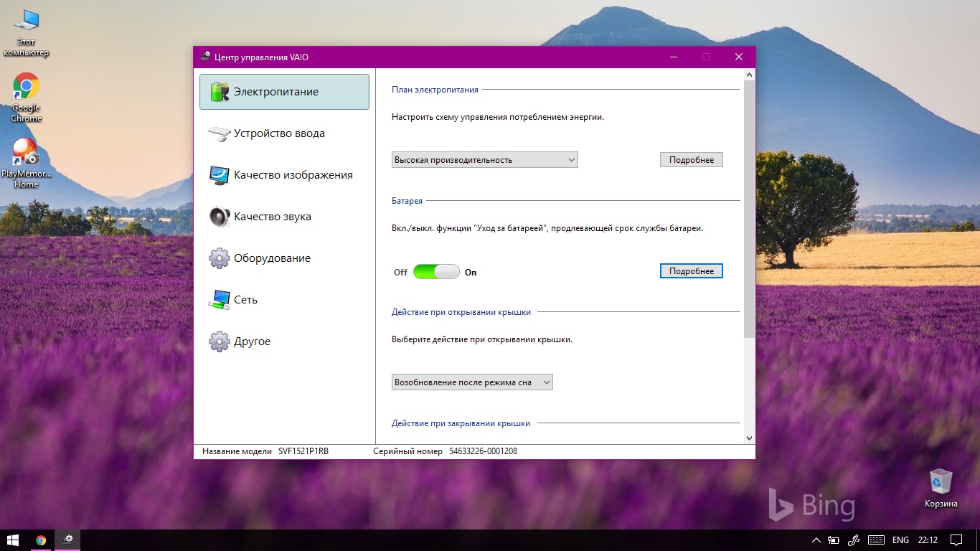Click Подробнее button in battery section
This screenshot has height=551, width=980.
pyautogui.click(x=691, y=271)
